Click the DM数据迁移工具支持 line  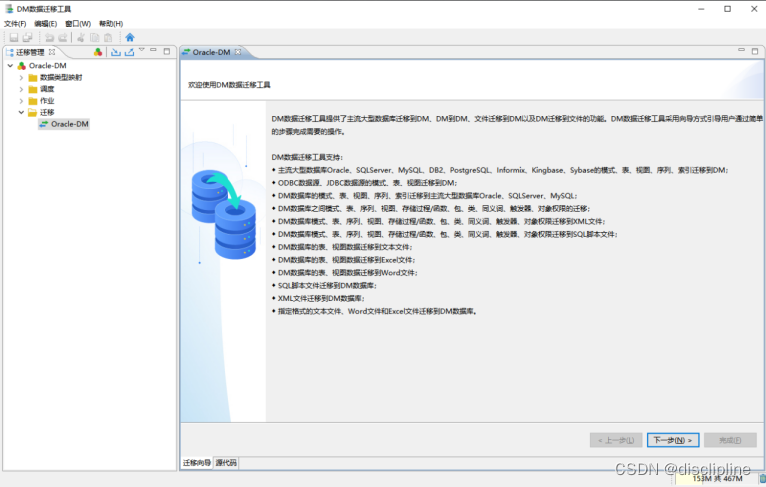tap(307, 157)
